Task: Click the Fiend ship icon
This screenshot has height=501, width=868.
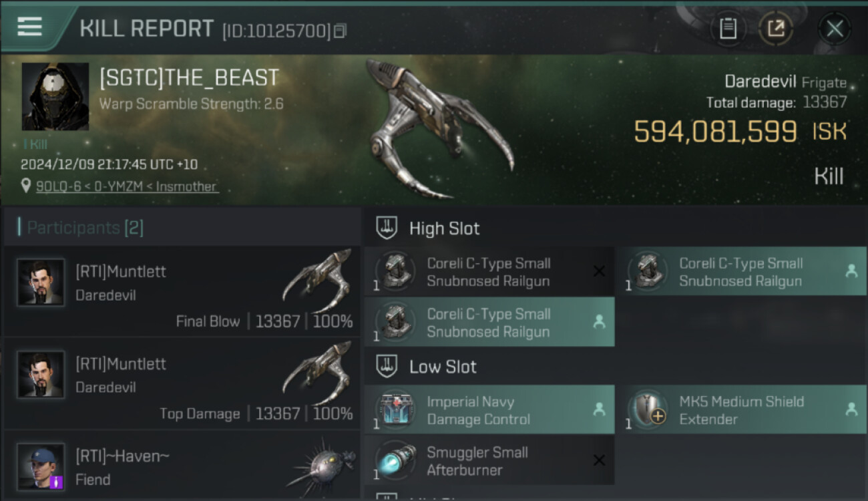Action: [320, 464]
